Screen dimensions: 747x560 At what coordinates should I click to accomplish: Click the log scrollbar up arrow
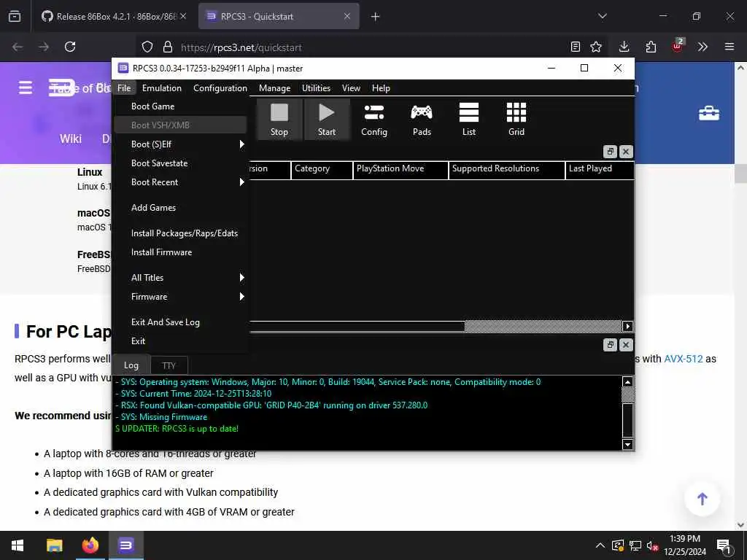(627, 382)
